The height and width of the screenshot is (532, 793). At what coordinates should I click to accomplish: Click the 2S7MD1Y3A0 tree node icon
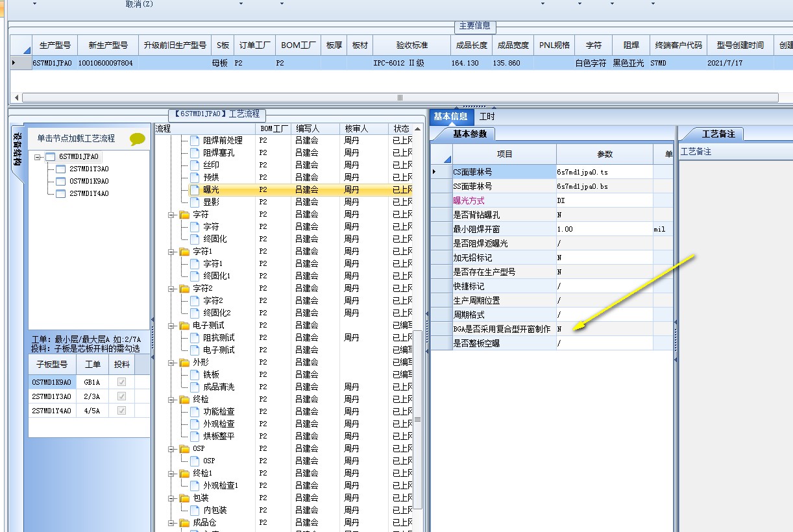tap(61, 169)
